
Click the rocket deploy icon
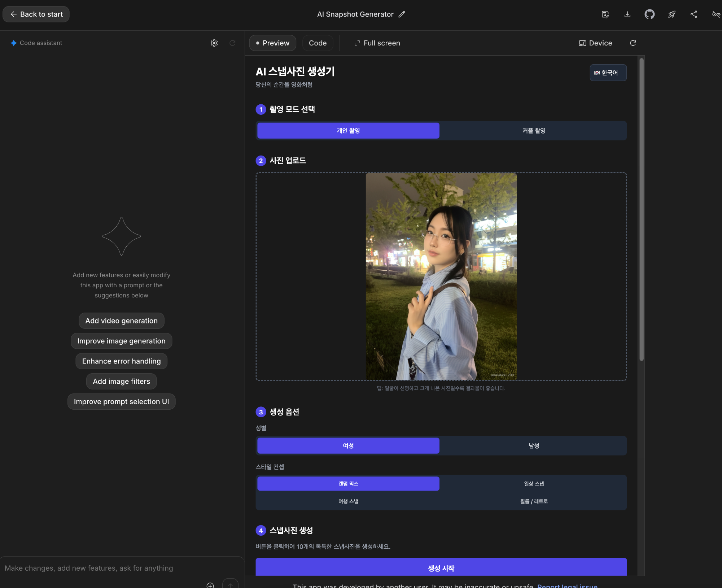pyautogui.click(x=671, y=14)
